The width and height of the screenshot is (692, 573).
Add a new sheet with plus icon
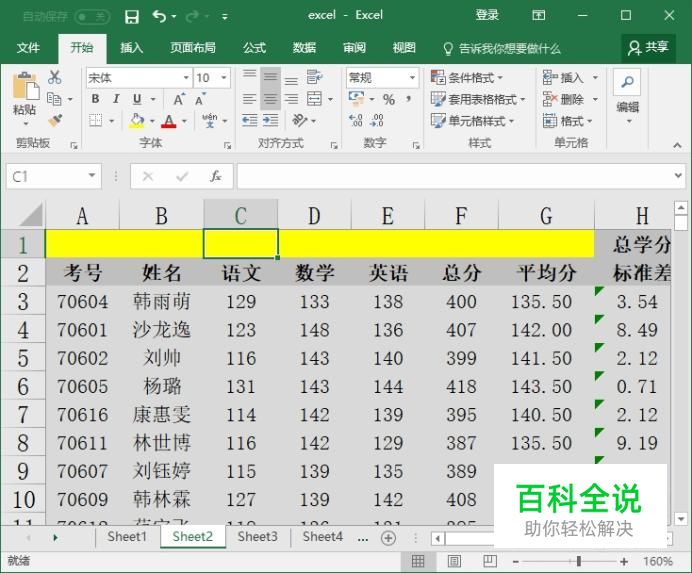(x=389, y=537)
